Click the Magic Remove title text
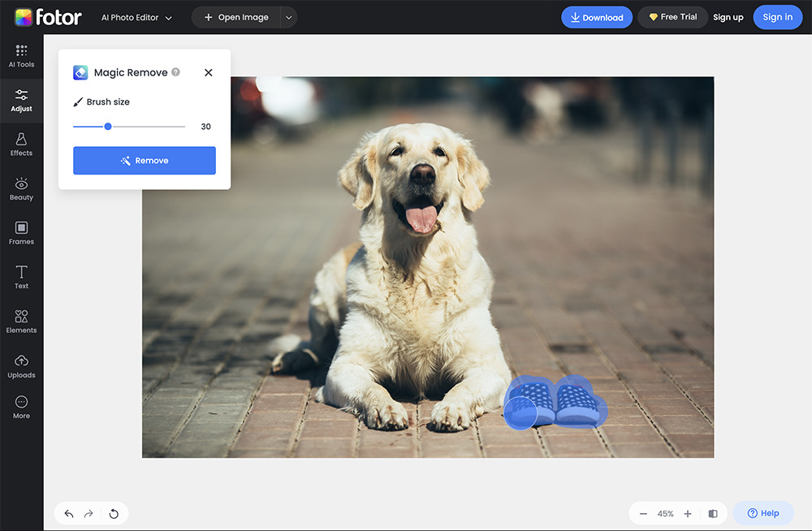This screenshot has height=531, width=812. [131, 72]
